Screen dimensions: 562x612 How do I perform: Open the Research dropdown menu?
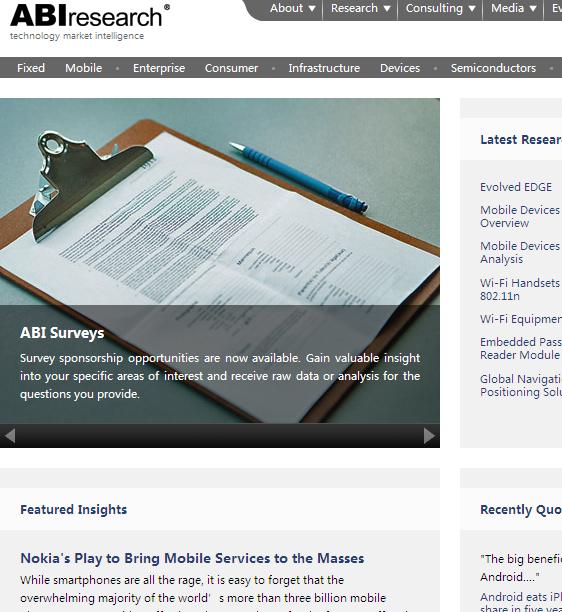360,8
